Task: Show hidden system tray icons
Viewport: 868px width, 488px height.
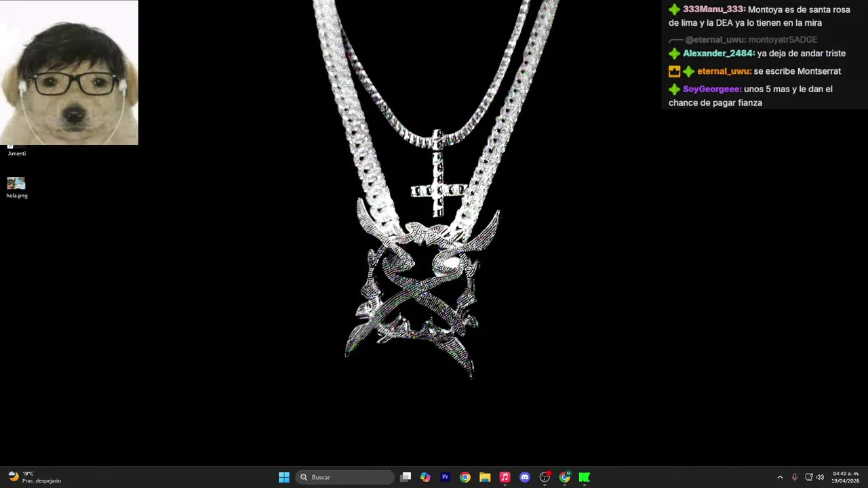Action: point(780,477)
